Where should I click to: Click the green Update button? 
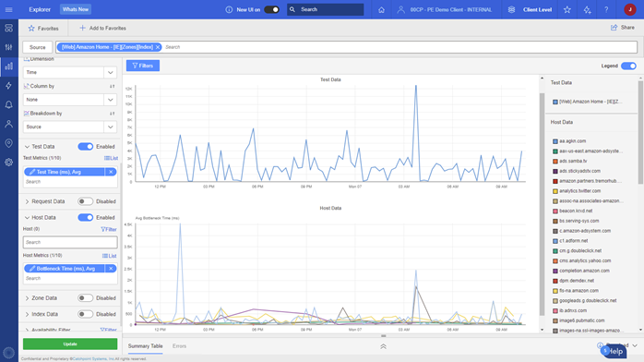coord(70,344)
